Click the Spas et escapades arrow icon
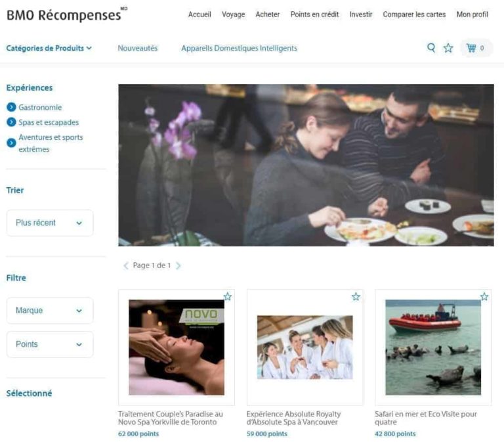This screenshot has height=448, width=504. point(11,122)
